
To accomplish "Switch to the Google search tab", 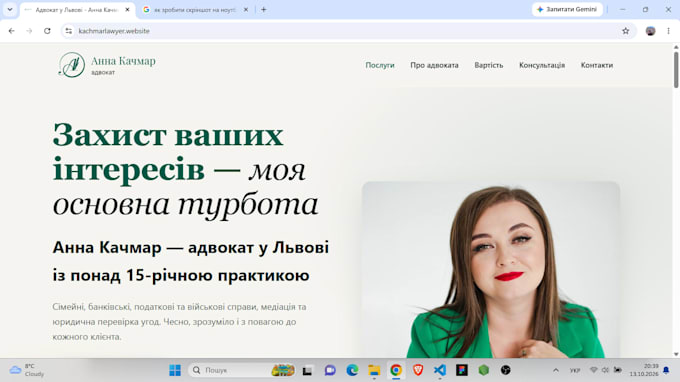I will (195, 10).
